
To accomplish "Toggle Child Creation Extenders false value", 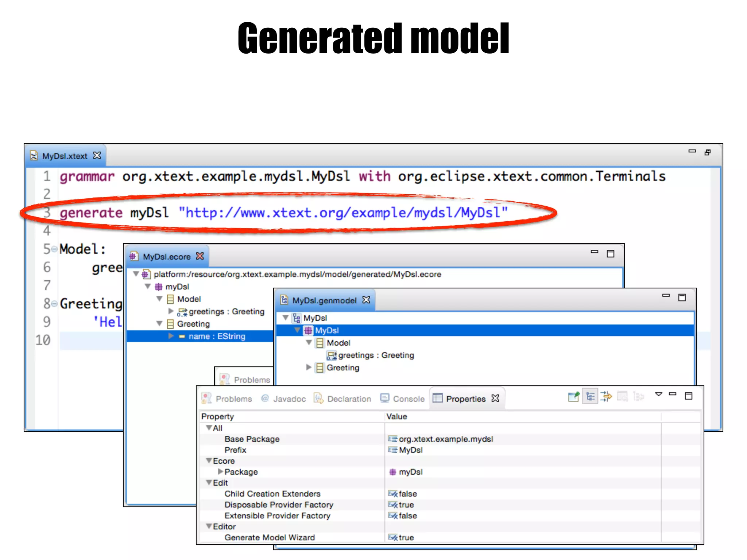I will click(x=407, y=494).
